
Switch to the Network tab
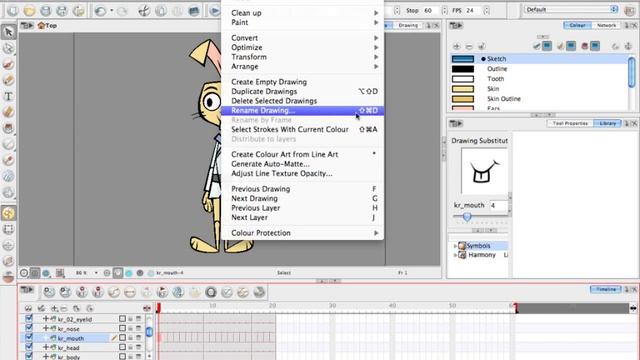coord(606,25)
